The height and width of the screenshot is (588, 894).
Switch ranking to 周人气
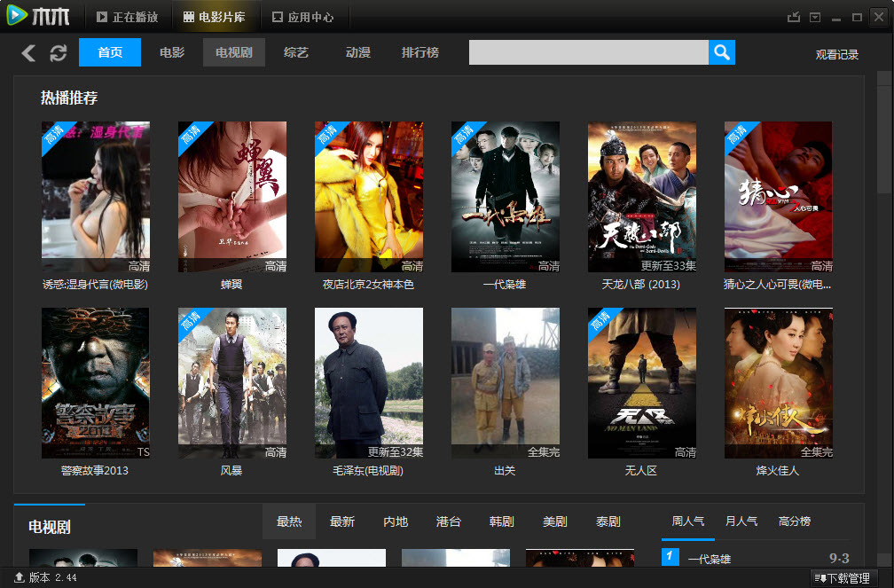click(687, 521)
